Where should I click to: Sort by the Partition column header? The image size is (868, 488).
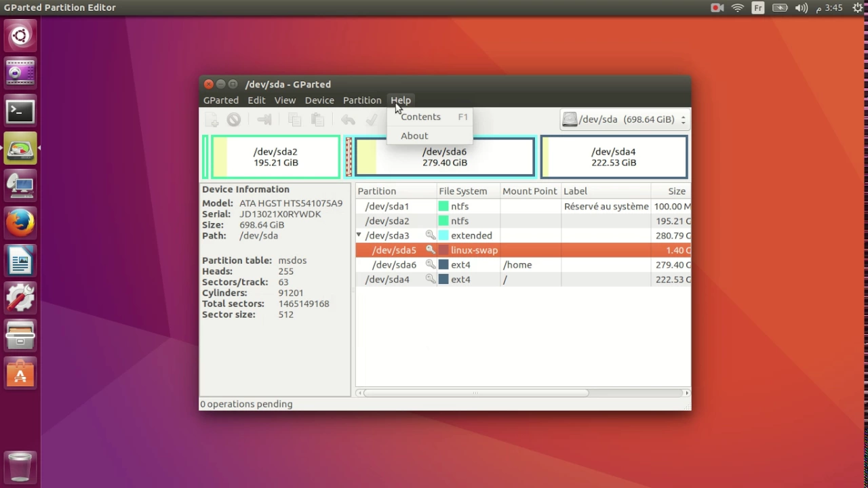396,191
